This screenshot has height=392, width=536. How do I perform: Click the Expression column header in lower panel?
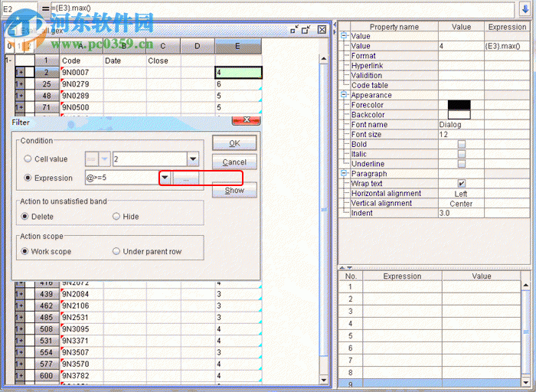coord(402,276)
